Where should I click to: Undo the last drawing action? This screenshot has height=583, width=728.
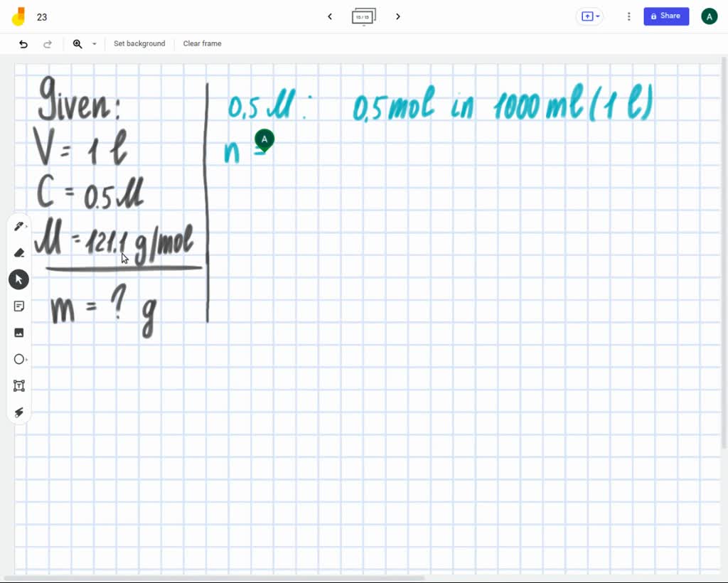[23, 44]
